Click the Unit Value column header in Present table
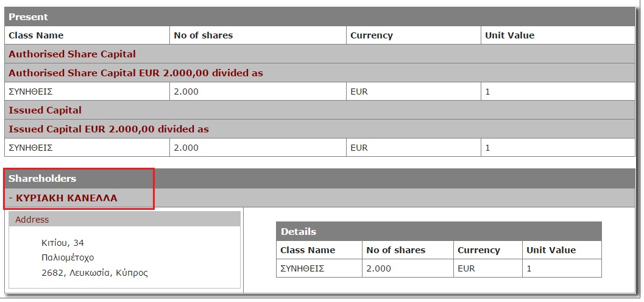This screenshot has height=302, width=644. click(x=509, y=35)
